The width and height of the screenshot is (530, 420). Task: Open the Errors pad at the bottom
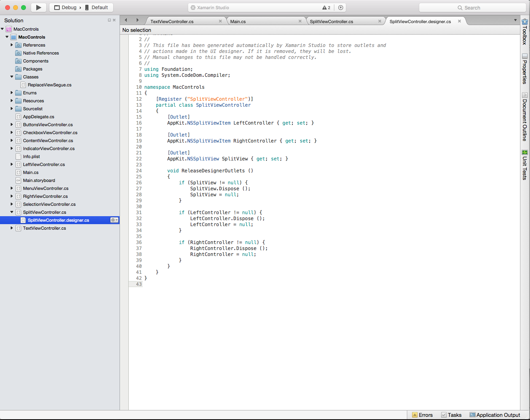click(x=422, y=415)
